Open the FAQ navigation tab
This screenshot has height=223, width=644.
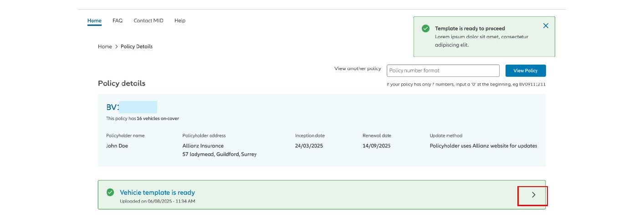118,20
